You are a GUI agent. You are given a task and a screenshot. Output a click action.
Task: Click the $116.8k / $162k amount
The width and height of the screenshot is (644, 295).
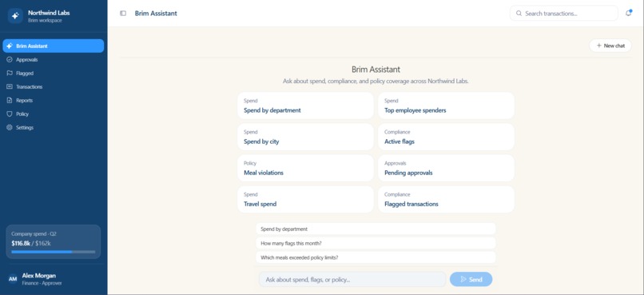click(x=31, y=243)
